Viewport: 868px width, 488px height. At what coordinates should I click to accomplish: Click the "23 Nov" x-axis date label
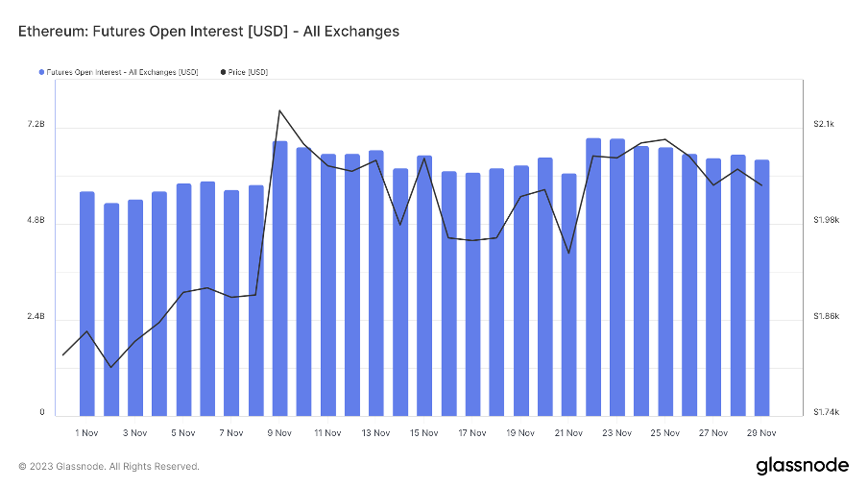click(x=616, y=433)
